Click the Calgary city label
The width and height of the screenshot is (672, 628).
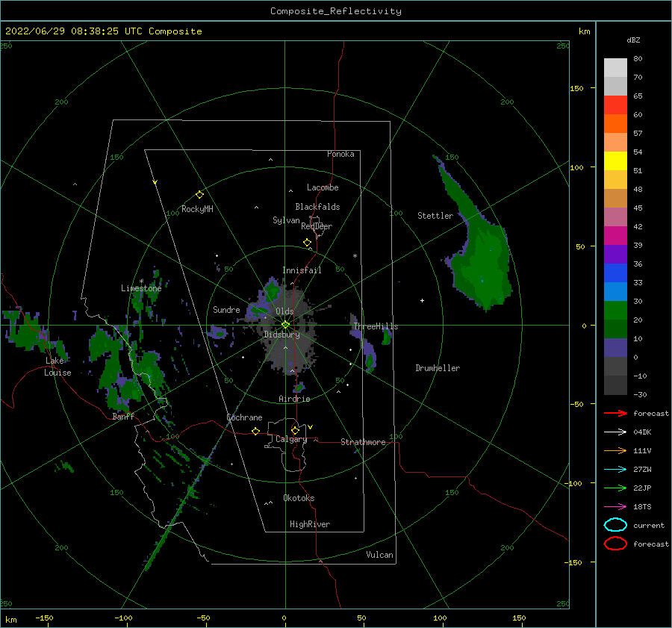click(x=291, y=439)
